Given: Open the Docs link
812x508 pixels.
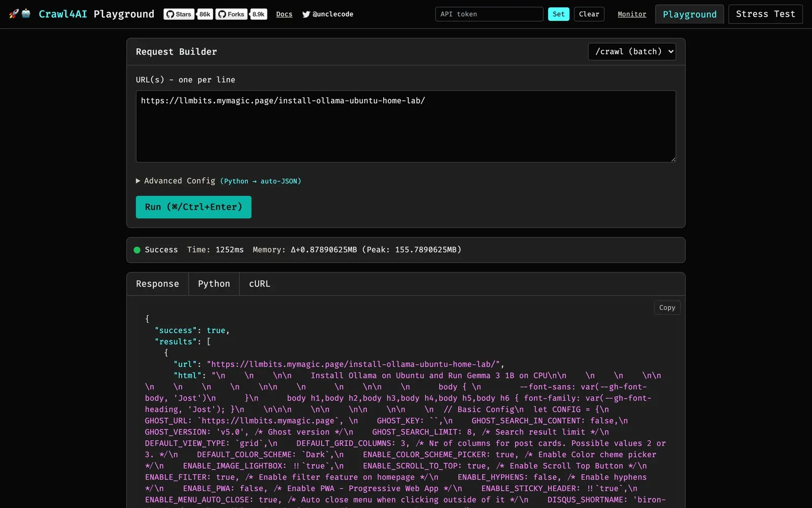Looking at the screenshot, I should click(284, 14).
